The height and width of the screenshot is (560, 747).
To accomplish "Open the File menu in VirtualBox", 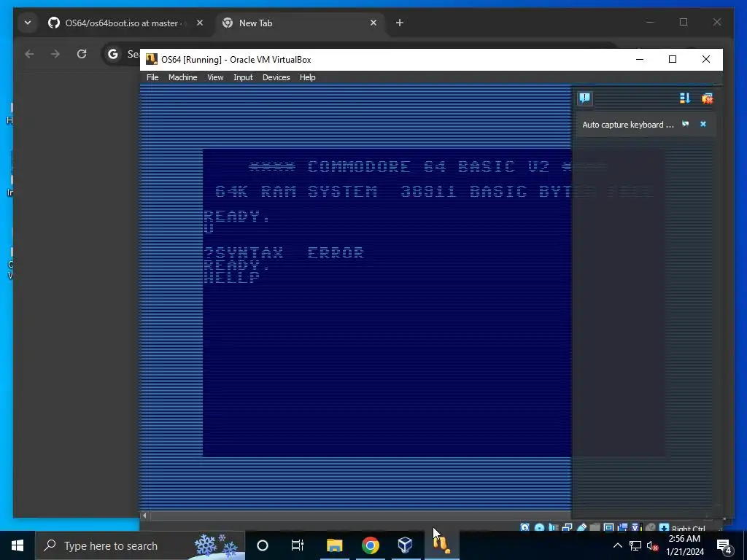I will [x=152, y=77].
